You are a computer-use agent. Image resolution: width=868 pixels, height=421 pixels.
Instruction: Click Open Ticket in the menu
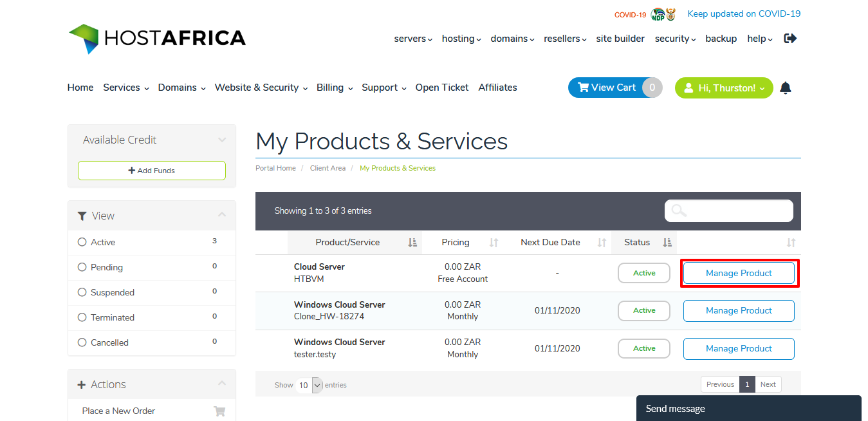coord(442,88)
